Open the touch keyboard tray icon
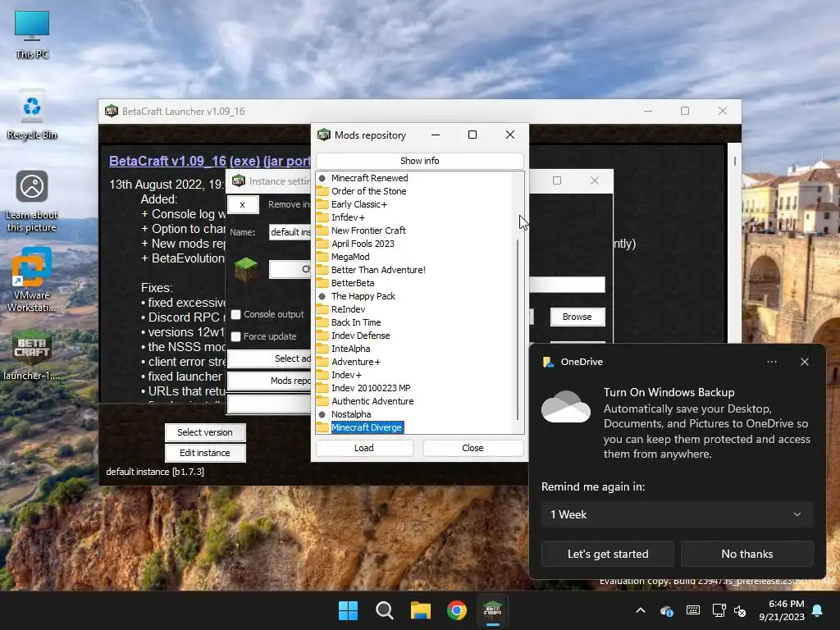Image resolution: width=840 pixels, height=630 pixels. click(x=692, y=610)
